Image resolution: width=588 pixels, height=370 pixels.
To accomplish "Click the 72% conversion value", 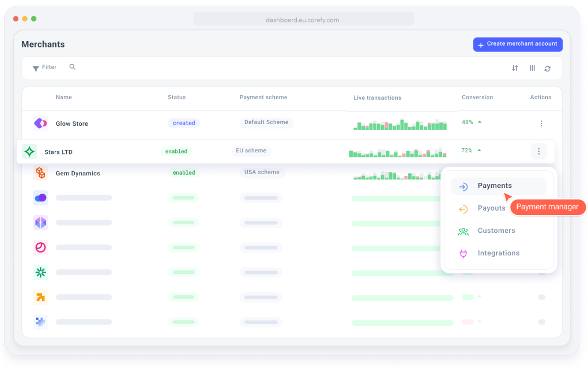I will (x=466, y=150).
